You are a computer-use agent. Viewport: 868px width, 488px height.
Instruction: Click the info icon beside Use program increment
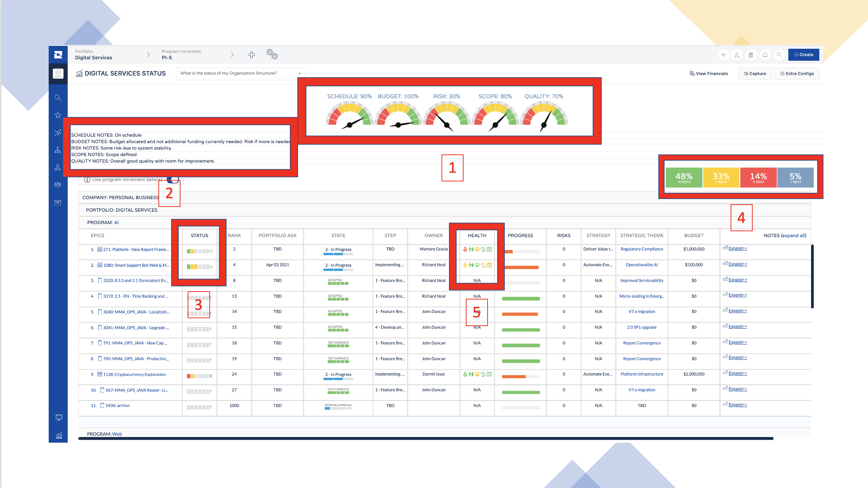[x=87, y=180]
